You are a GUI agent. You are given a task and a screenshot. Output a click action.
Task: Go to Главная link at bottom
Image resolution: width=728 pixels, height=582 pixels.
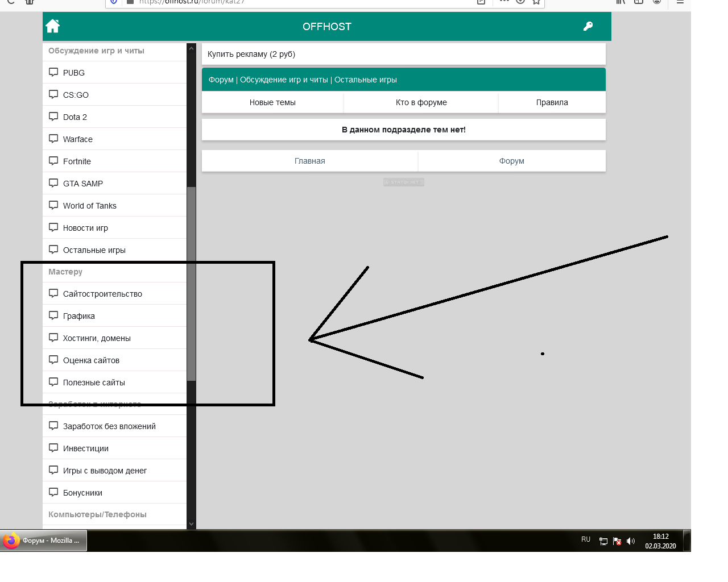[x=309, y=161]
